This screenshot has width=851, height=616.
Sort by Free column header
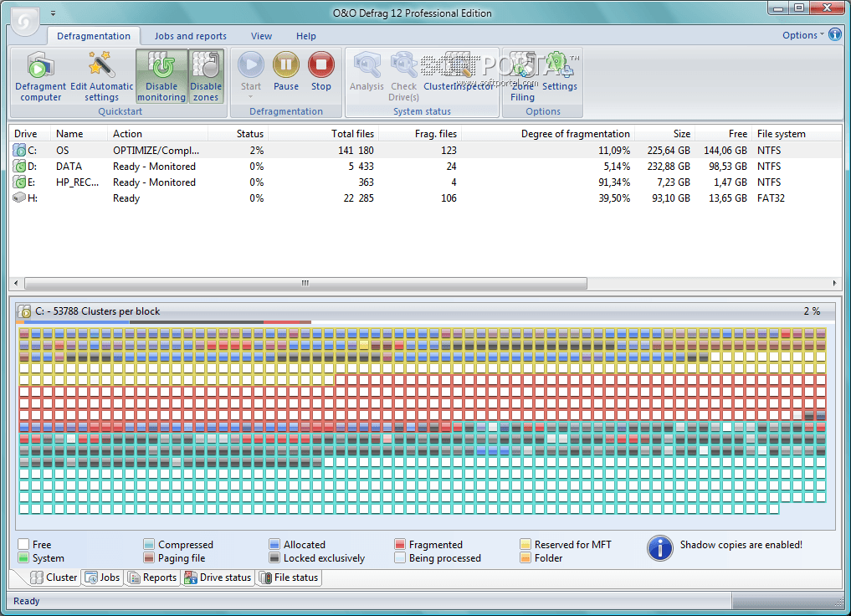[724, 134]
